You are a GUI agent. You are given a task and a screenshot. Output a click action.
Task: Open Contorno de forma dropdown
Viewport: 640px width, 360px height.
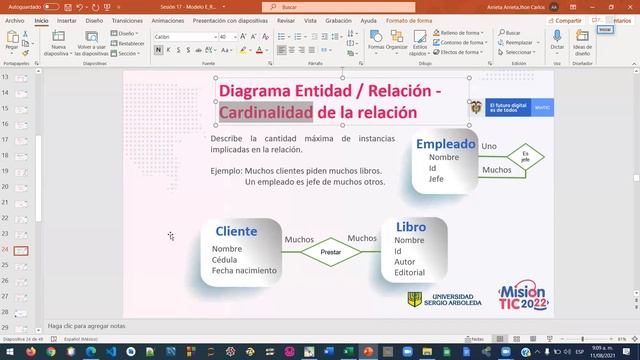pos(460,42)
